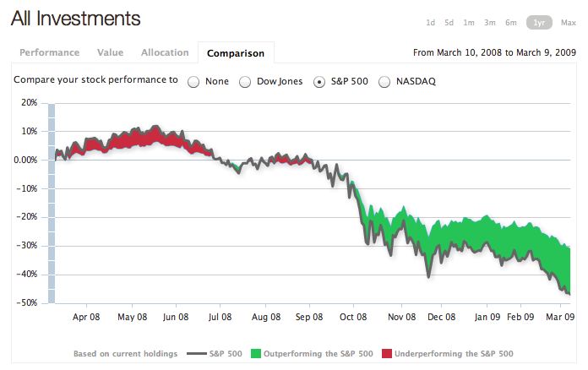Show the Max time range
The width and height of the screenshot is (588, 370).
tap(563, 23)
